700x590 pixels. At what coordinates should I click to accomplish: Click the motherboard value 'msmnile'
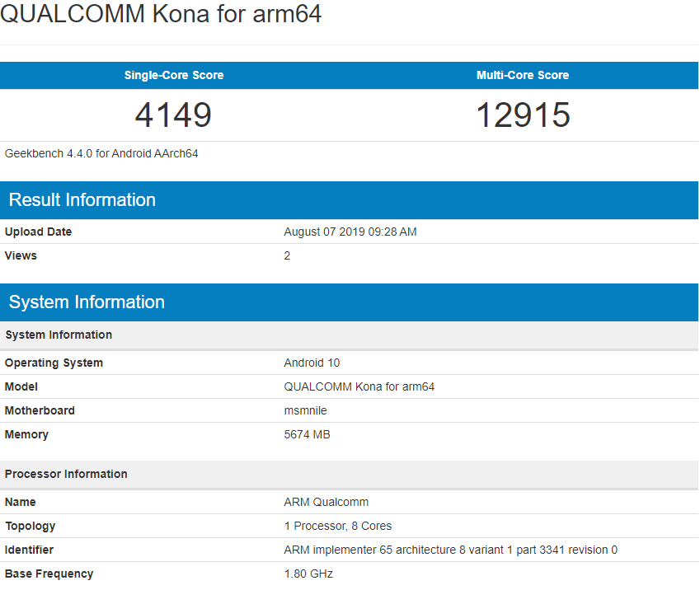click(x=305, y=410)
